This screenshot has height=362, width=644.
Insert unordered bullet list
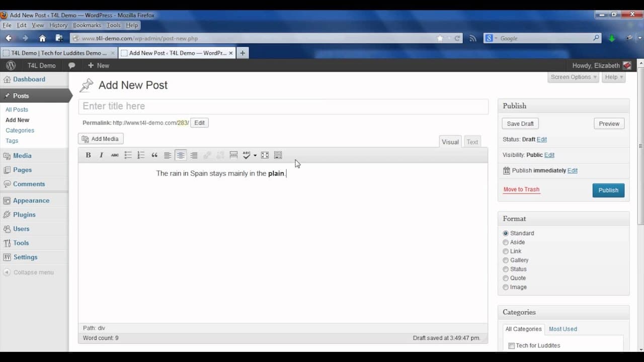pyautogui.click(x=128, y=155)
